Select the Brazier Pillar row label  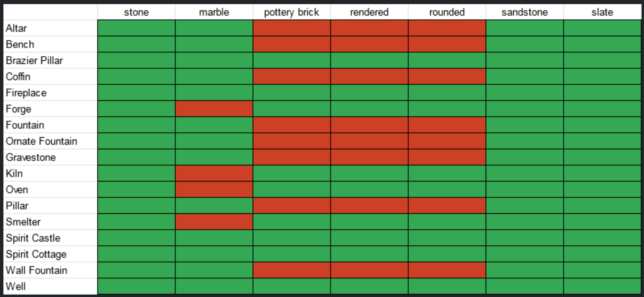pos(35,60)
